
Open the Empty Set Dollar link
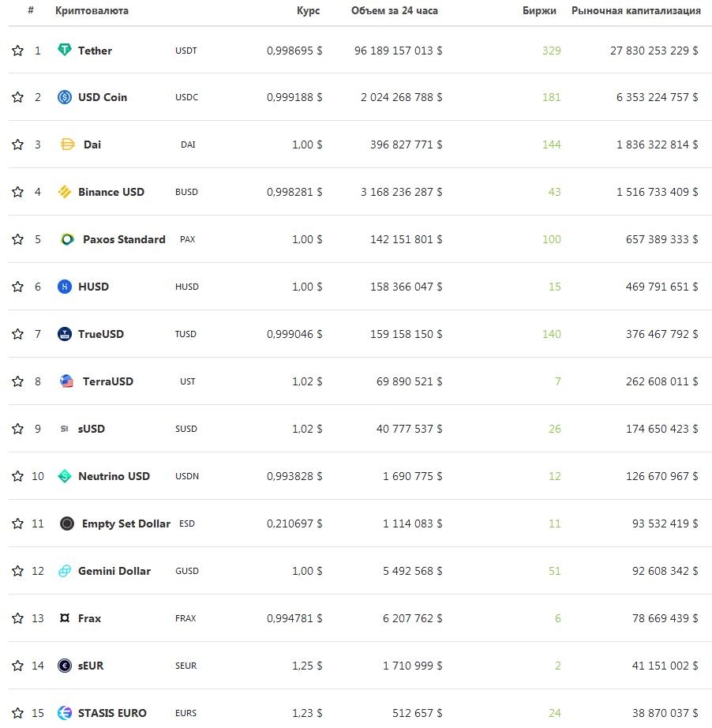(126, 523)
